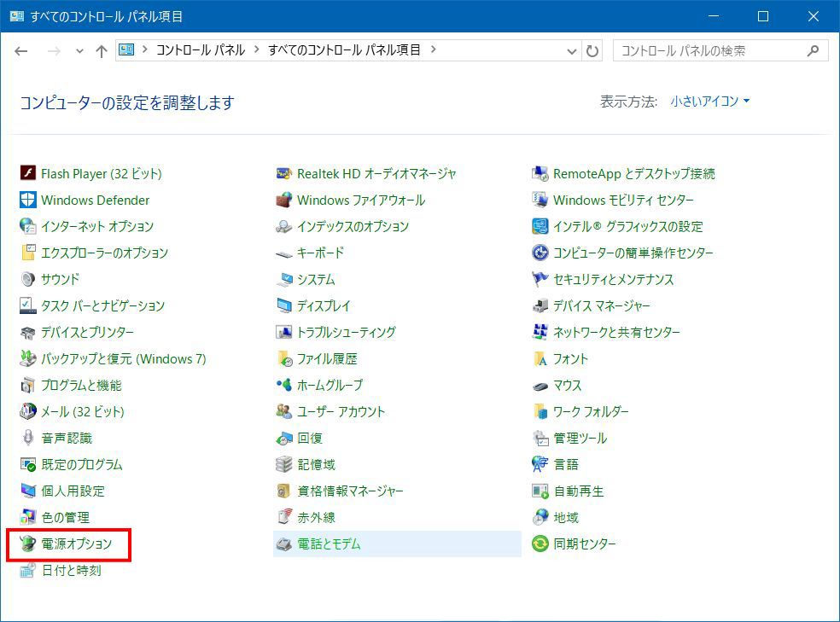840x622 pixels.
Task: Open the 個人用設定 link
Action: point(73,491)
